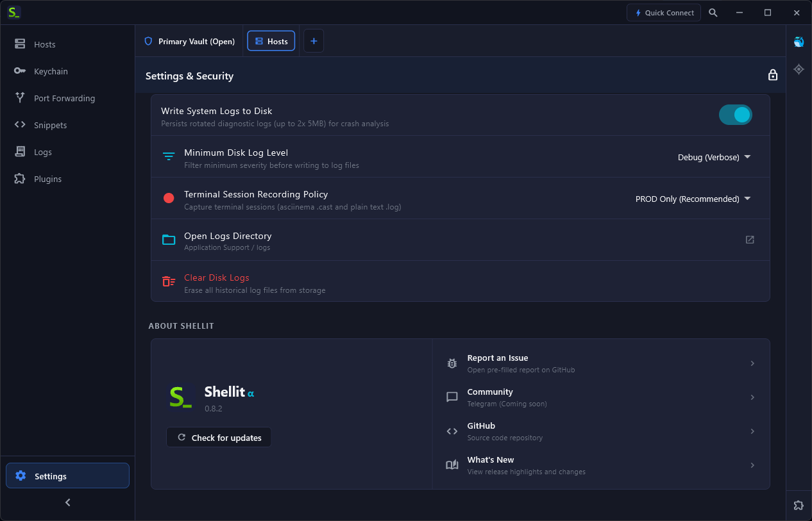Click the Logs document icon in sidebar
Viewport: 812px width, 521px height.
tap(20, 152)
